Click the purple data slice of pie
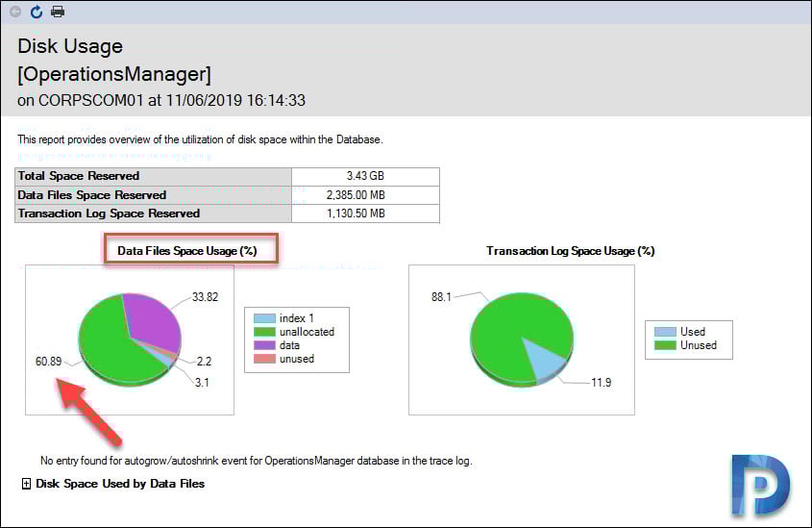Image resolution: width=812 pixels, height=528 pixels. (x=153, y=321)
